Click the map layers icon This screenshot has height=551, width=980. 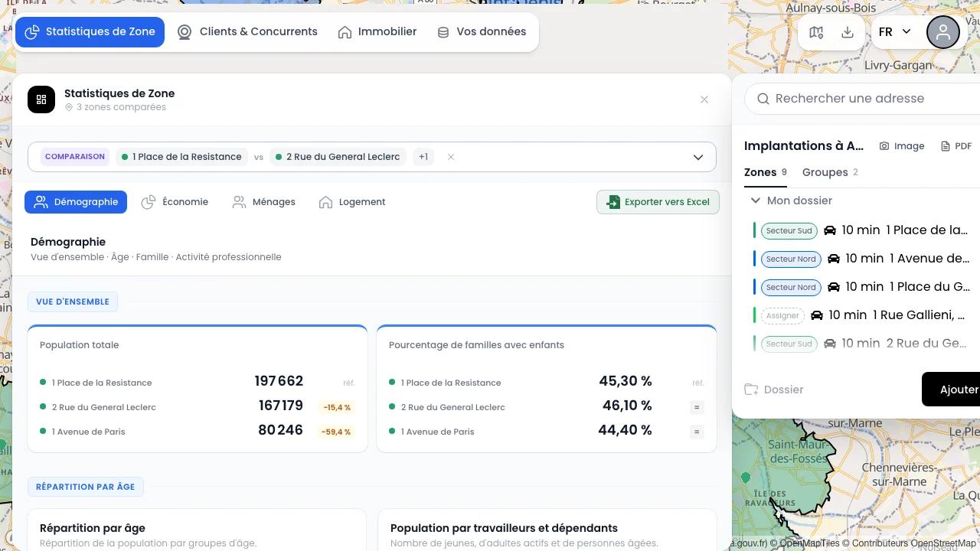click(x=816, y=32)
